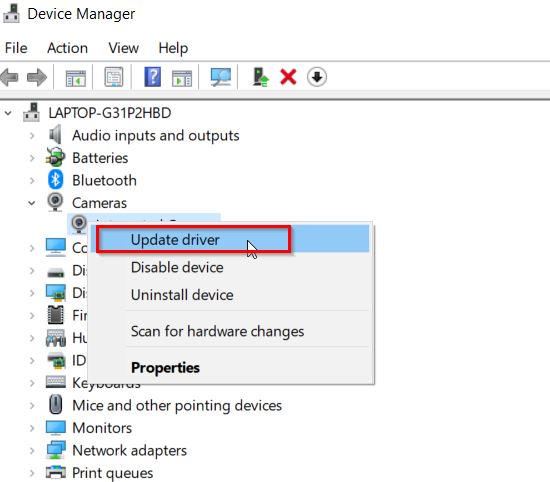Image resolution: width=550 pixels, height=482 pixels.
Task: Expand the Network adapters category
Action: (x=32, y=450)
